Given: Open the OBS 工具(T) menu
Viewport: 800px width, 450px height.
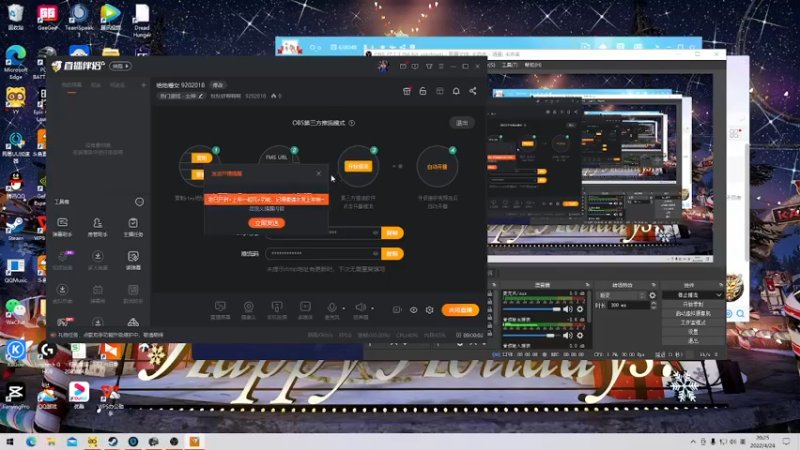Looking at the screenshot, I should [x=509, y=65].
